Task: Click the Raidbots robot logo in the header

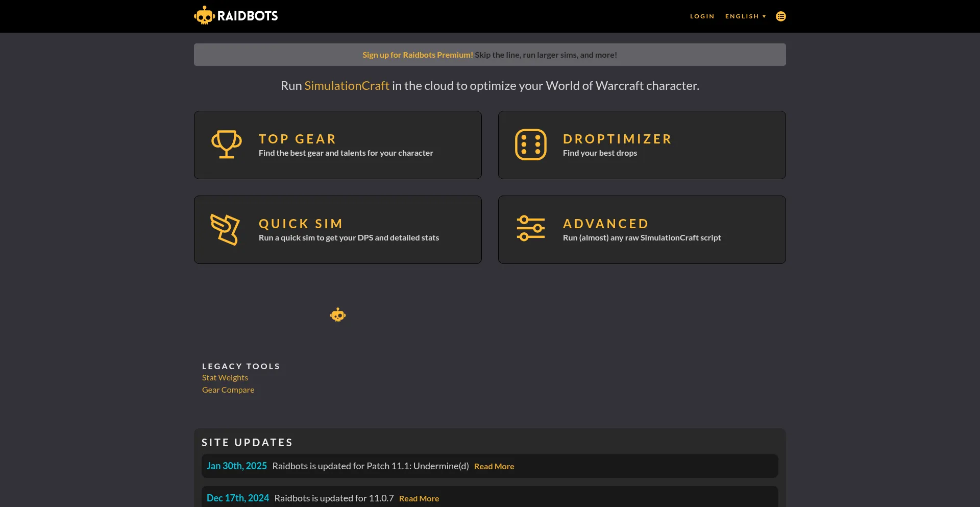Action: point(204,15)
